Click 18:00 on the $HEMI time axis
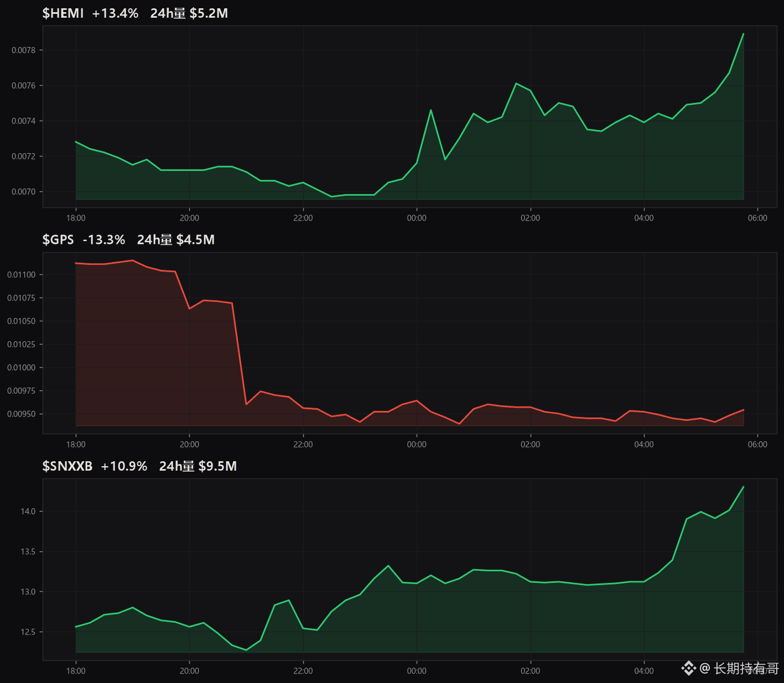This screenshot has width=784, height=683. pyautogui.click(x=76, y=218)
